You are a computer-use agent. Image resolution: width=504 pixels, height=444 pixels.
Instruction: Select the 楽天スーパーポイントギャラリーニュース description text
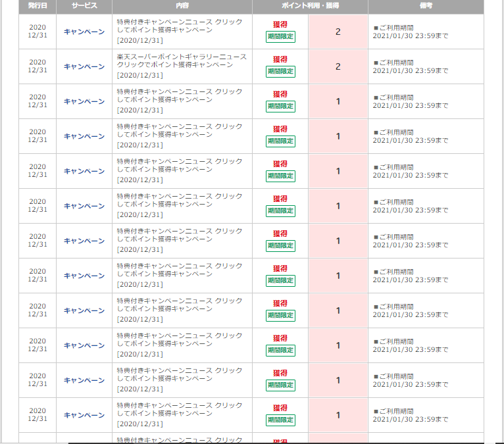pos(182,66)
